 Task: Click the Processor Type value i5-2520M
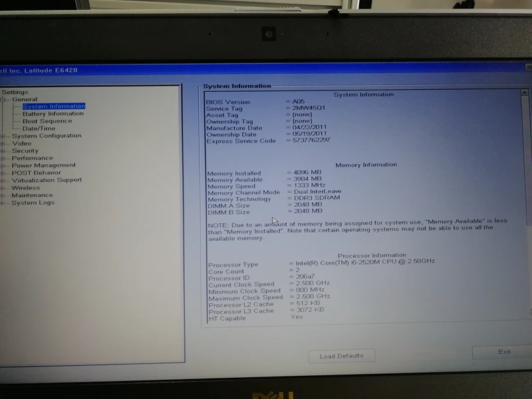coord(365,262)
